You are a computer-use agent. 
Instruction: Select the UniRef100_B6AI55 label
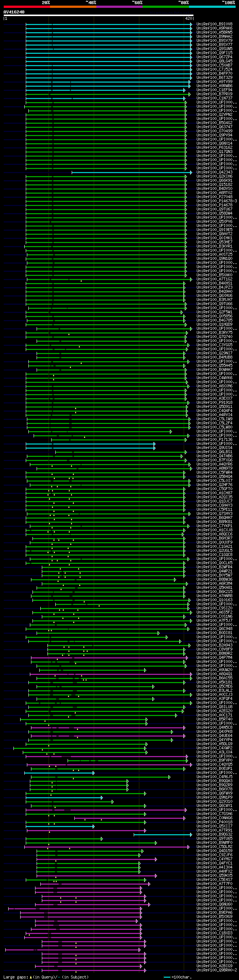pos(214,678)
